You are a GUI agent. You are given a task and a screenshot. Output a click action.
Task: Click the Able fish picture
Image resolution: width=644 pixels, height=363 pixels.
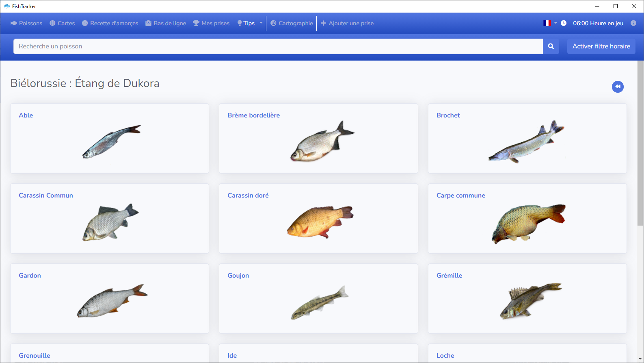tap(112, 142)
